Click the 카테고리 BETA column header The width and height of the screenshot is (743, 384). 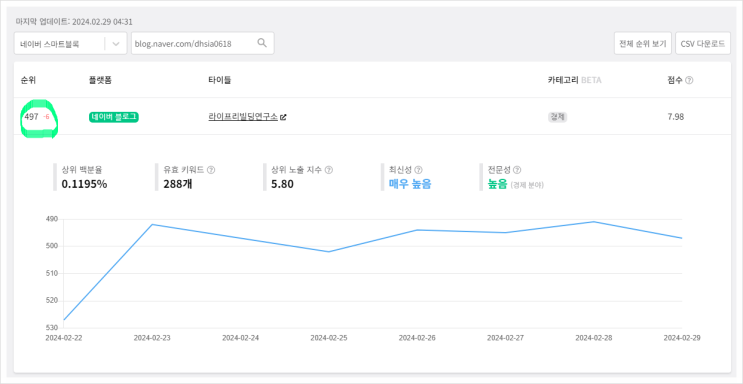(x=574, y=80)
